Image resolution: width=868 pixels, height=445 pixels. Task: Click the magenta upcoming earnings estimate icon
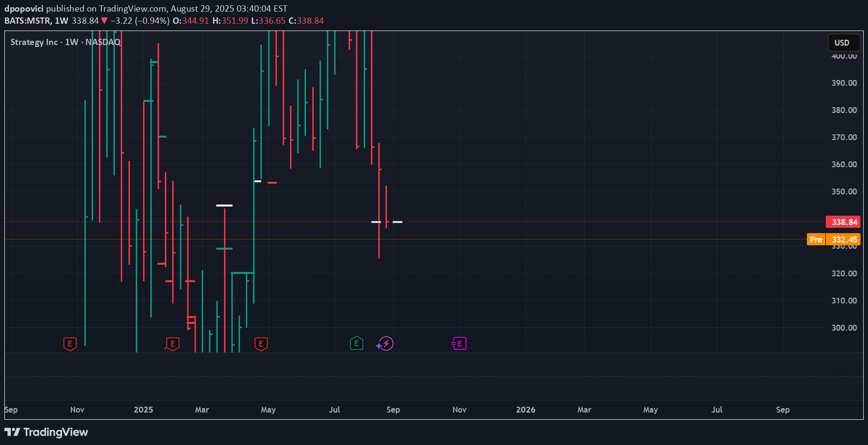[x=459, y=344]
